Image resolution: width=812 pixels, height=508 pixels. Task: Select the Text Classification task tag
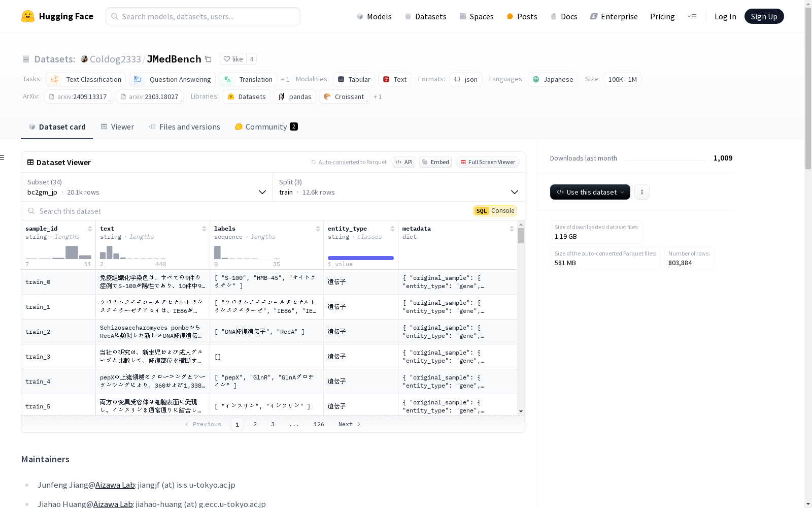pyautogui.click(x=86, y=79)
